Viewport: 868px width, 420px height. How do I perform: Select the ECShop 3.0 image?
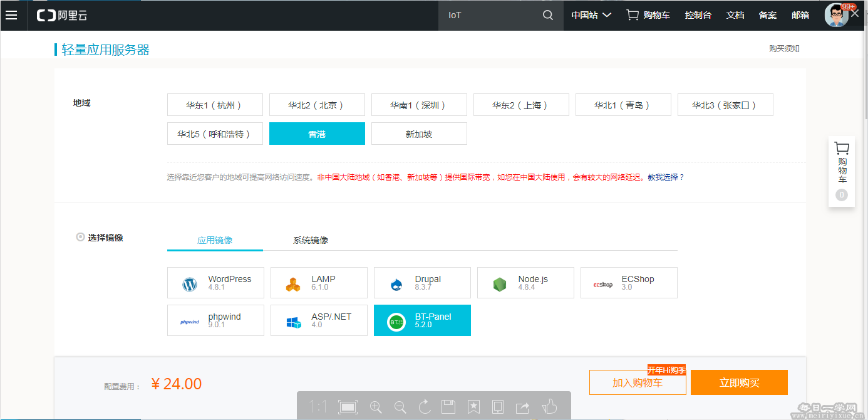(629, 283)
